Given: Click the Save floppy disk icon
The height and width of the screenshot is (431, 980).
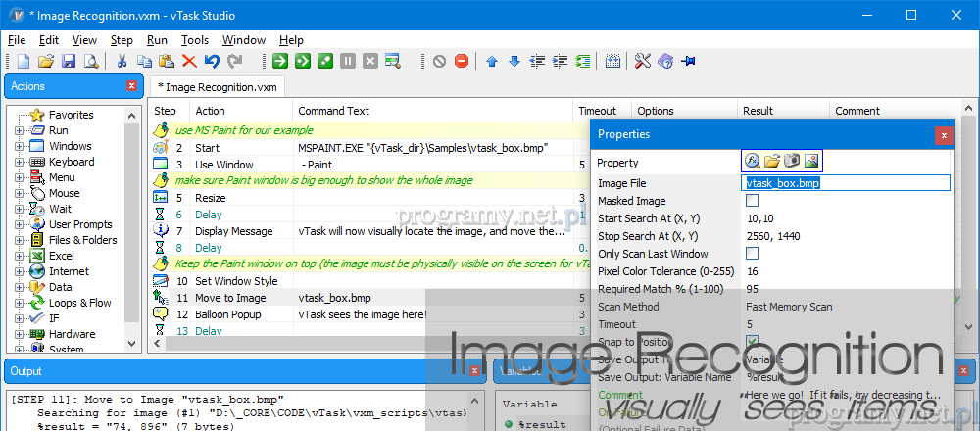Looking at the screenshot, I should tap(69, 62).
